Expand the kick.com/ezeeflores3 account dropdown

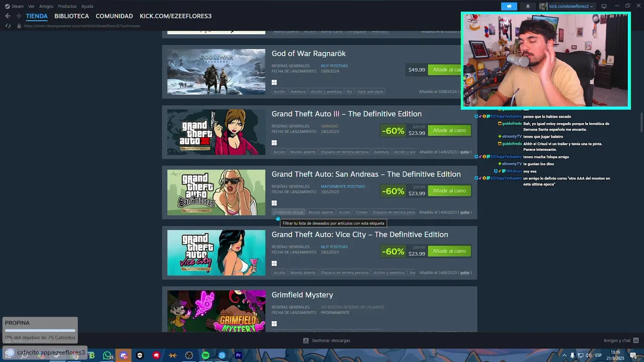pyautogui.click(x=592, y=7)
